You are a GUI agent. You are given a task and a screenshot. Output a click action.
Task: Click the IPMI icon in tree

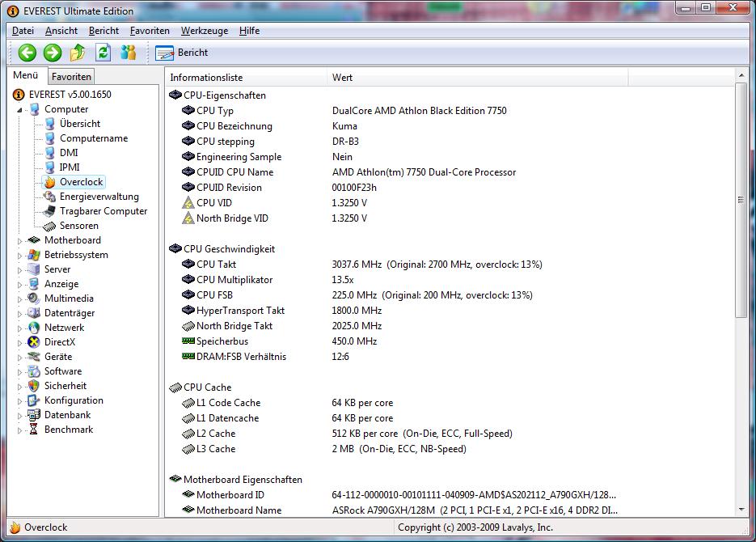pos(50,167)
